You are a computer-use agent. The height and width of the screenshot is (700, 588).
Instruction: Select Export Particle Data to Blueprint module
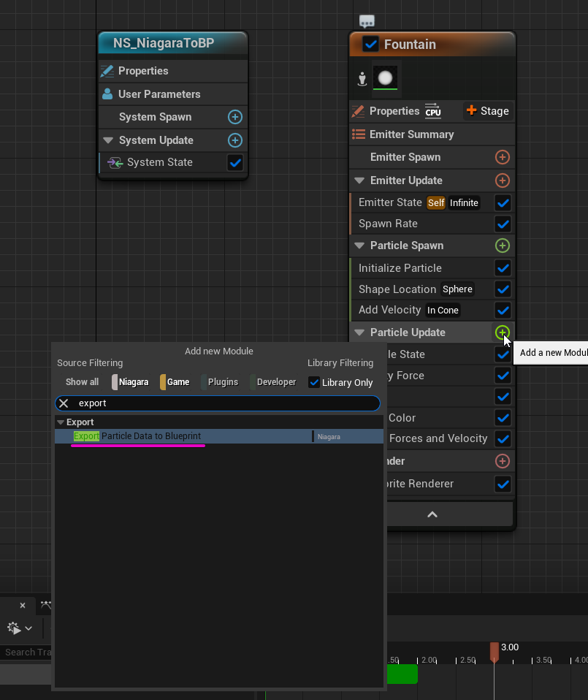219,436
